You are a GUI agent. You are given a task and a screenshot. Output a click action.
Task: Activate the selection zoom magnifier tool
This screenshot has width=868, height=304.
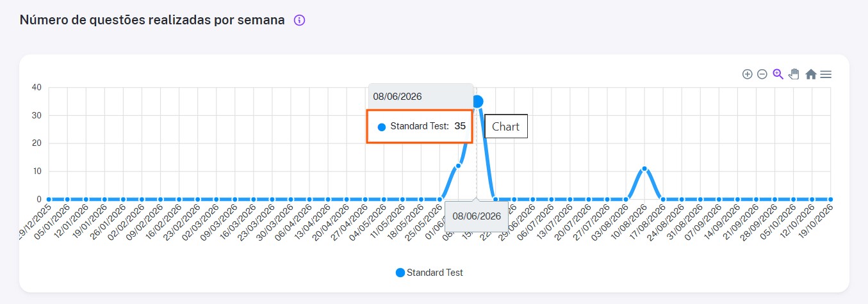778,74
